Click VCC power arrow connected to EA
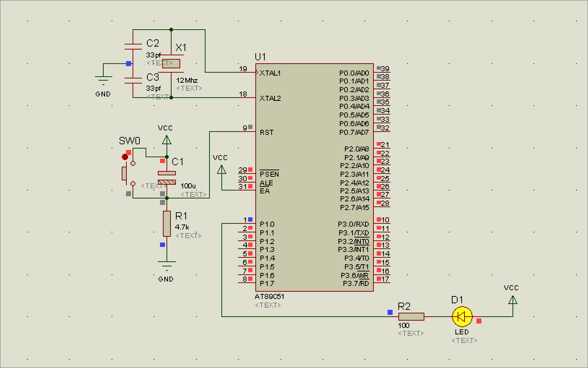588x368 pixels. point(222,169)
